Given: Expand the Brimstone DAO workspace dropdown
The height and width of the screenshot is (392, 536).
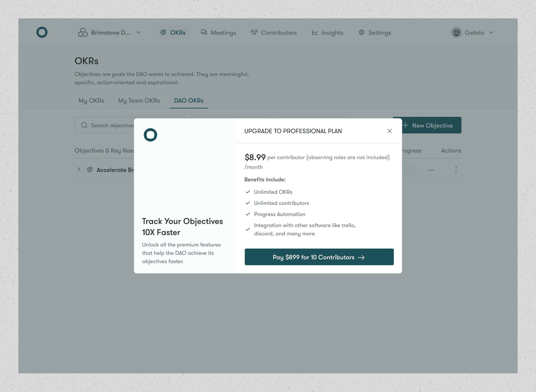Looking at the screenshot, I should coord(138,33).
